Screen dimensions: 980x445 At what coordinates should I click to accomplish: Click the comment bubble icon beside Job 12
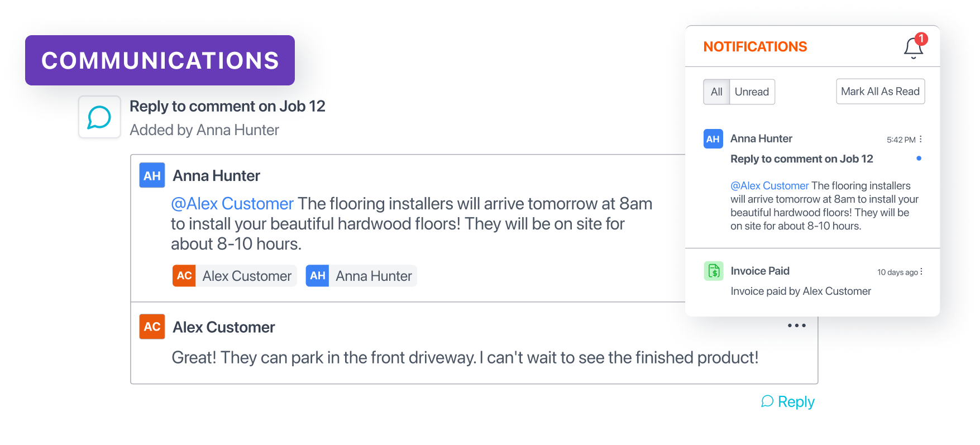(x=99, y=117)
